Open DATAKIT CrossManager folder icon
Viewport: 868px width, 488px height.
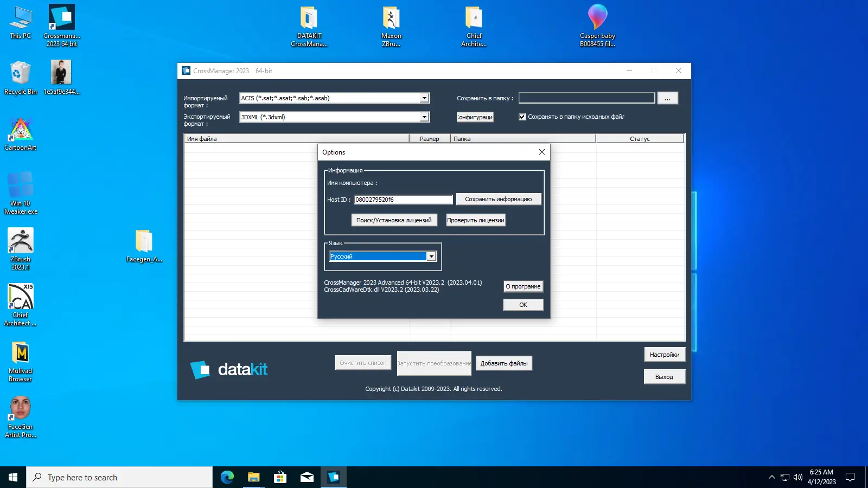pos(309,25)
